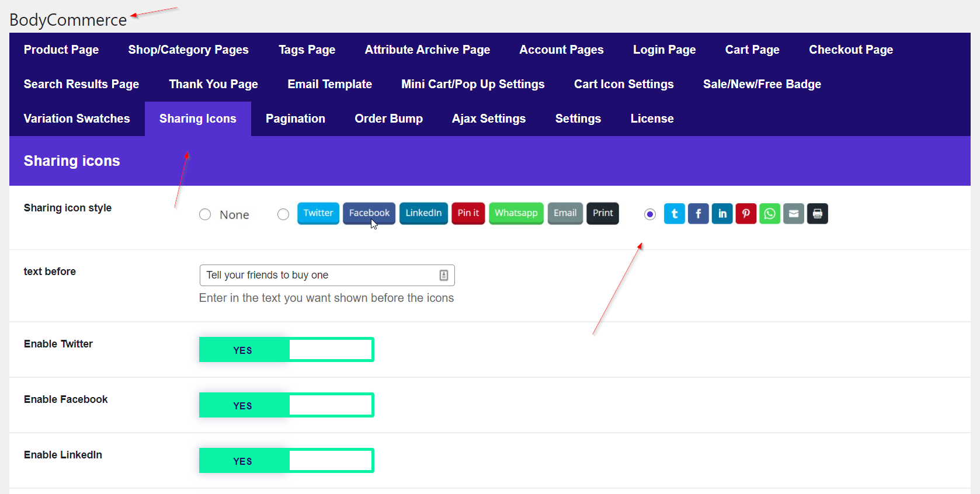The height and width of the screenshot is (494, 980).
Task: Switch to the Variation Swatches tab
Action: (x=77, y=119)
